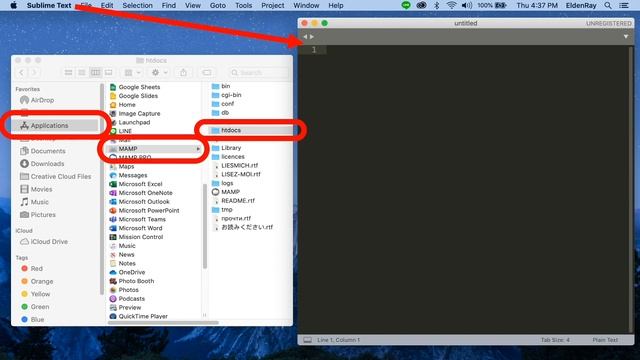Open the Selection menu
Viewport: 640px width, 360px height.
coord(138,5)
